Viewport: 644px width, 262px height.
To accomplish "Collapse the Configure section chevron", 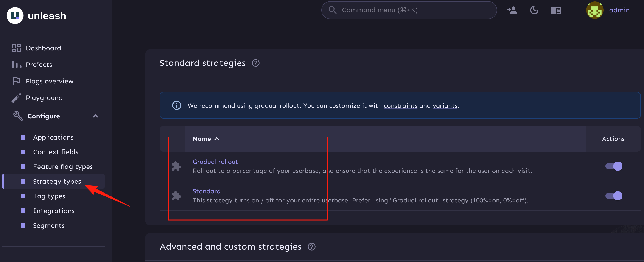I will (x=95, y=116).
